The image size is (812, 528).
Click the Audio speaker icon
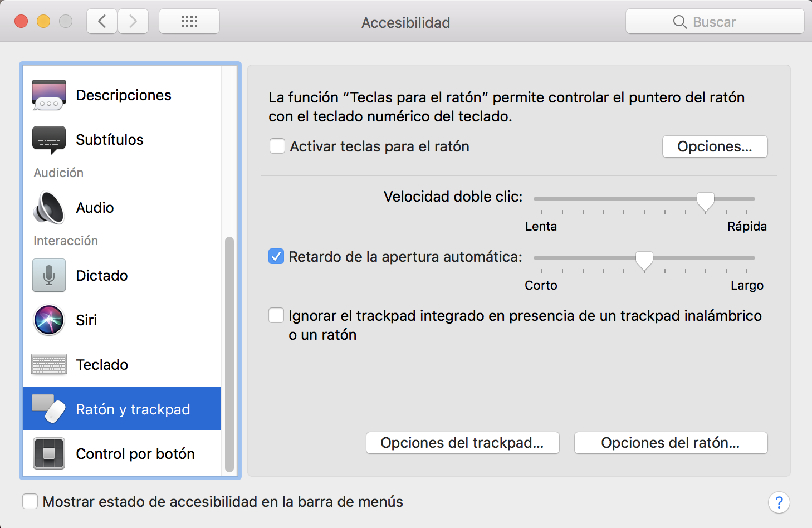click(x=49, y=208)
